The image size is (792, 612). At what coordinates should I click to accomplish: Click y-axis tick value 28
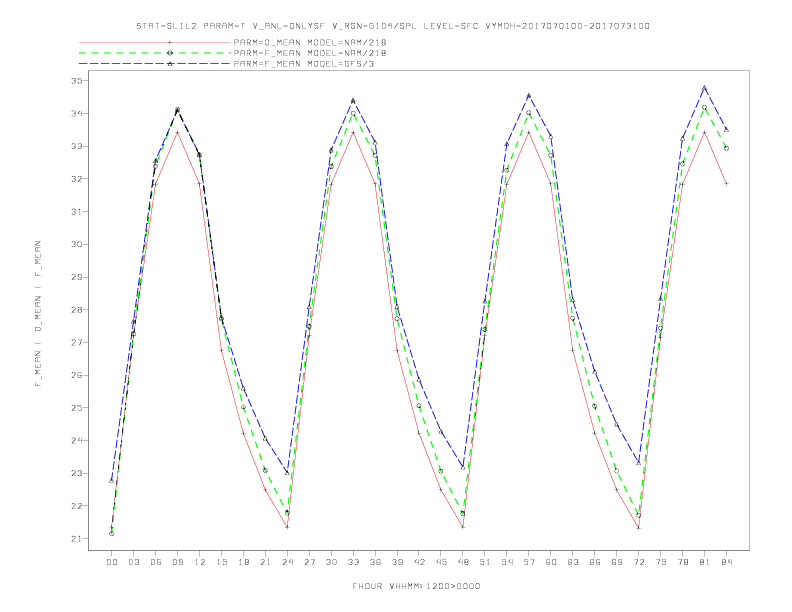[x=77, y=310]
